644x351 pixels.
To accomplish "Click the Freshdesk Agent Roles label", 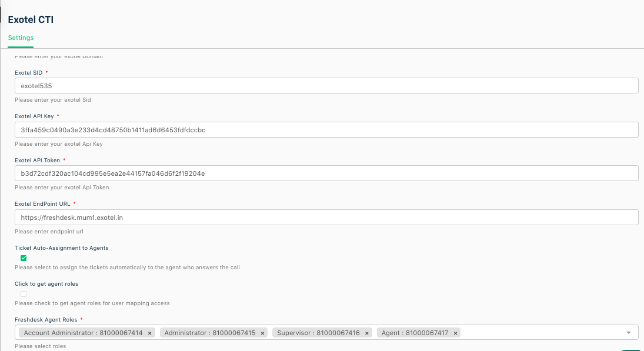I will (46, 319).
